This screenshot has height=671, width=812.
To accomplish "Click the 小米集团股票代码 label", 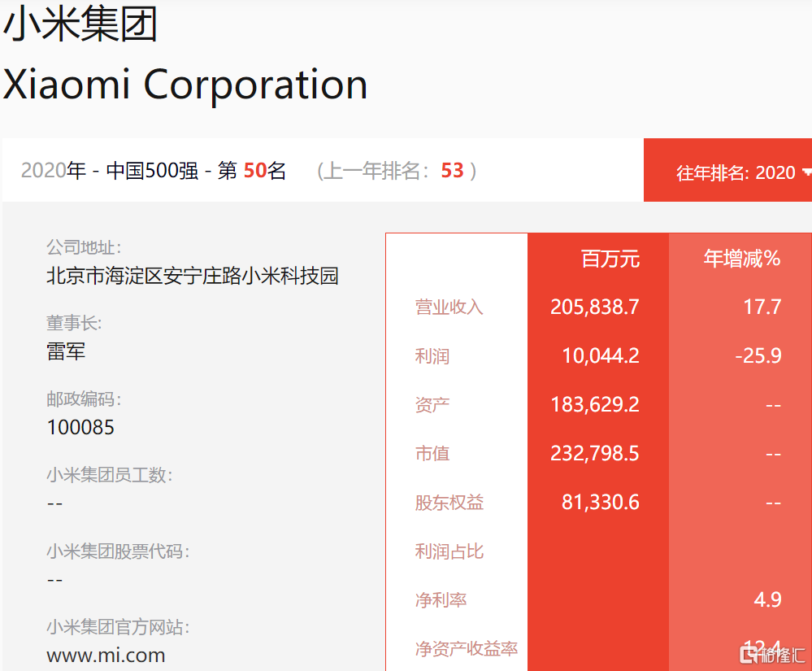I will click(x=118, y=551).
